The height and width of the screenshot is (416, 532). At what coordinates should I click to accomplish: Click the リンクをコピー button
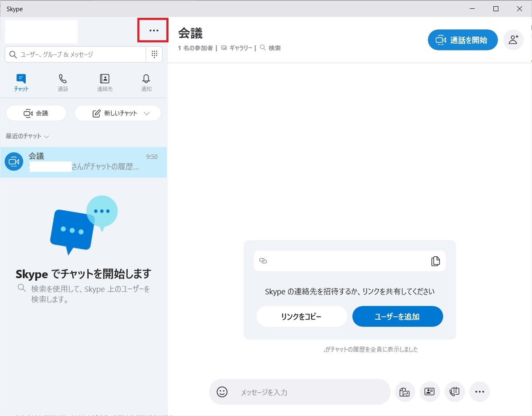tap(301, 316)
